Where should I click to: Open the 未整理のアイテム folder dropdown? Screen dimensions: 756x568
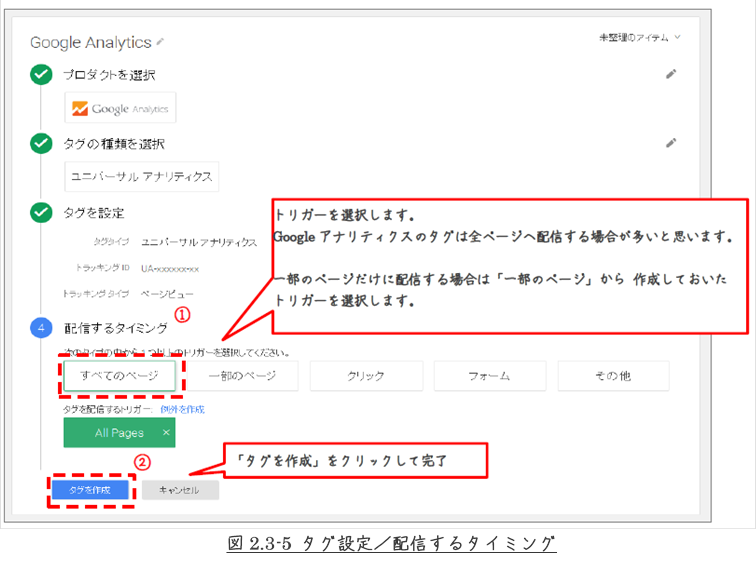click(x=640, y=37)
